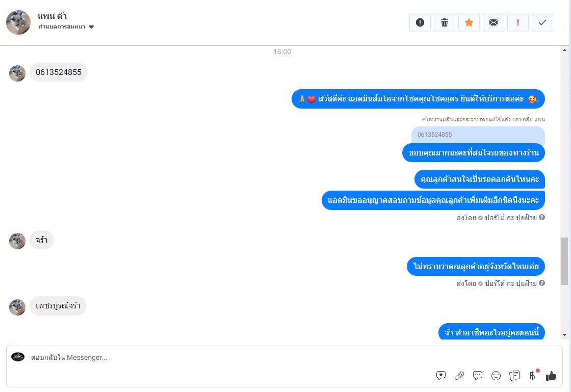Mark conversation as done with checkmark
The height and width of the screenshot is (392, 571).
[x=542, y=22]
